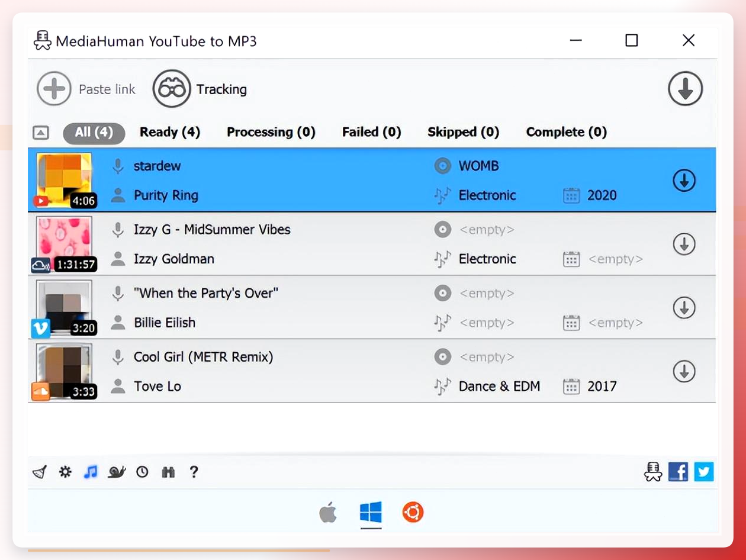The height and width of the screenshot is (560, 746).
Task: Download "When the Party's Over" track
Action: click(684, 308)
